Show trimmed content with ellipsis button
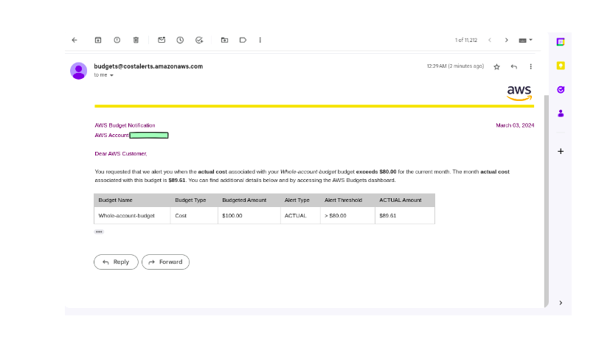Viewport: 596px width, 364px height. pyautogui.click(x=99, y=231)
